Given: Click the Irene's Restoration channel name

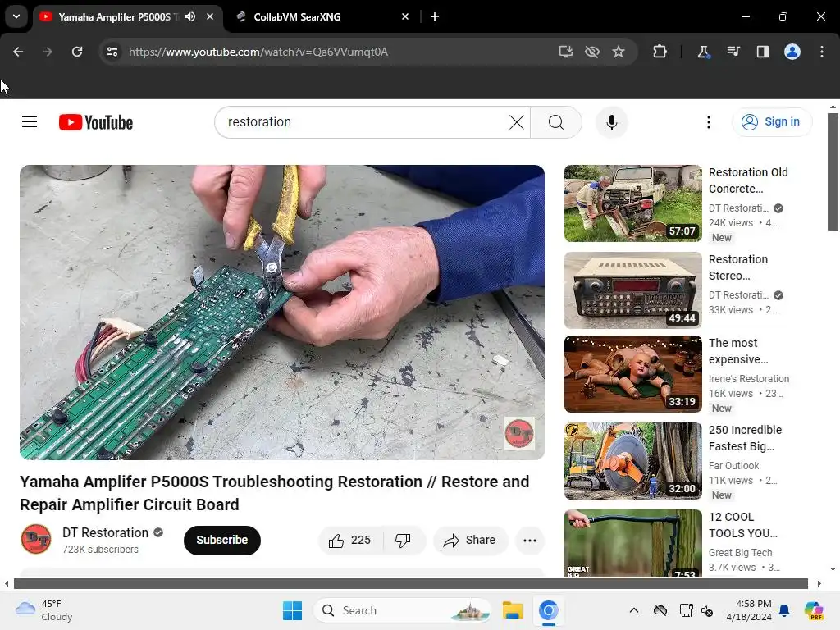Looking at the screenshot, I should (748, 379).
